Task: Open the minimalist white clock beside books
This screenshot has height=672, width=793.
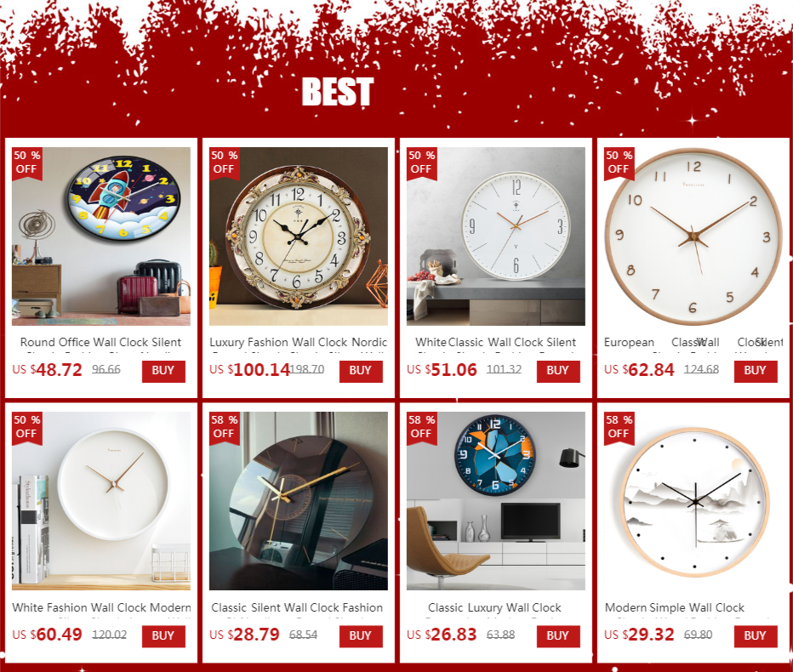Action: [x=101, y=501]
